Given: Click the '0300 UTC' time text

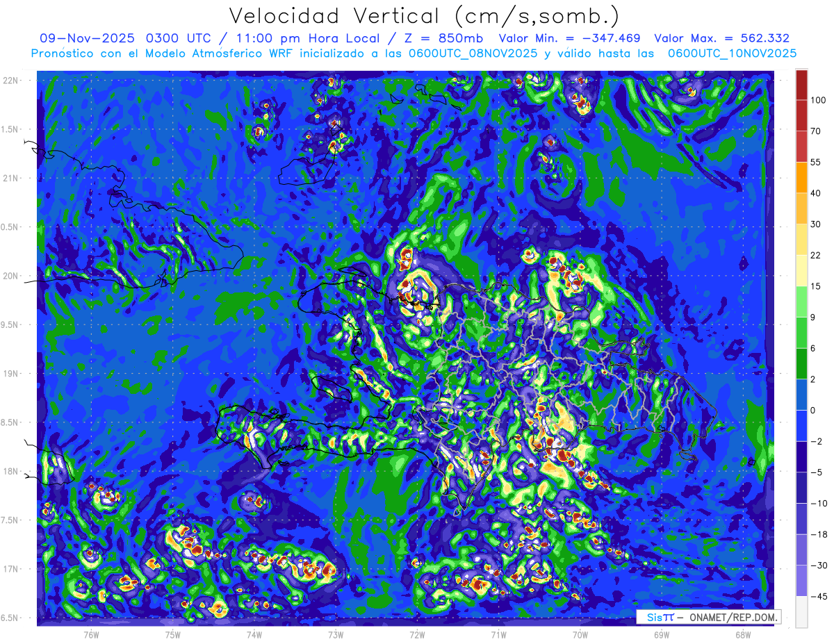Looking at the screenshot, I should point(179,38).
